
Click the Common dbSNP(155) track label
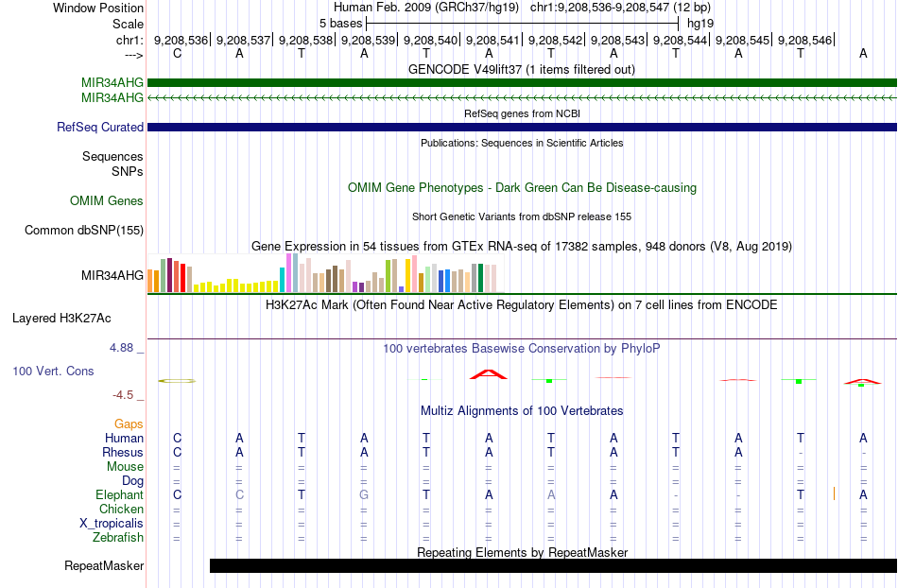(84, 230)
